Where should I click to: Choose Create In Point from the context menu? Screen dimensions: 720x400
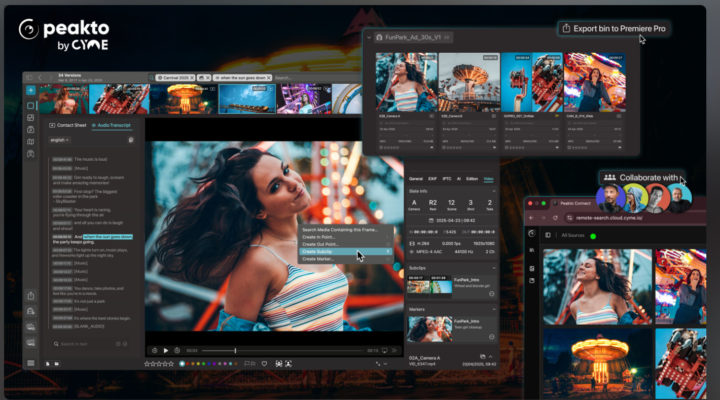tap(346, 237)
